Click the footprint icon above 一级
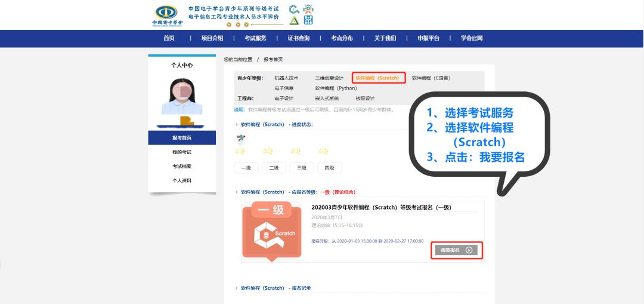The width and height of the screenshot is (644, 304). 240,151
